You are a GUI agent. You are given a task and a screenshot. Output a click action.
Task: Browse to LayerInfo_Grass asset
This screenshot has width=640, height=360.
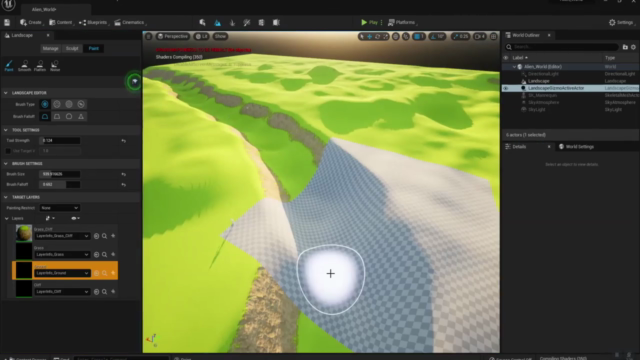tap(104, 255)
